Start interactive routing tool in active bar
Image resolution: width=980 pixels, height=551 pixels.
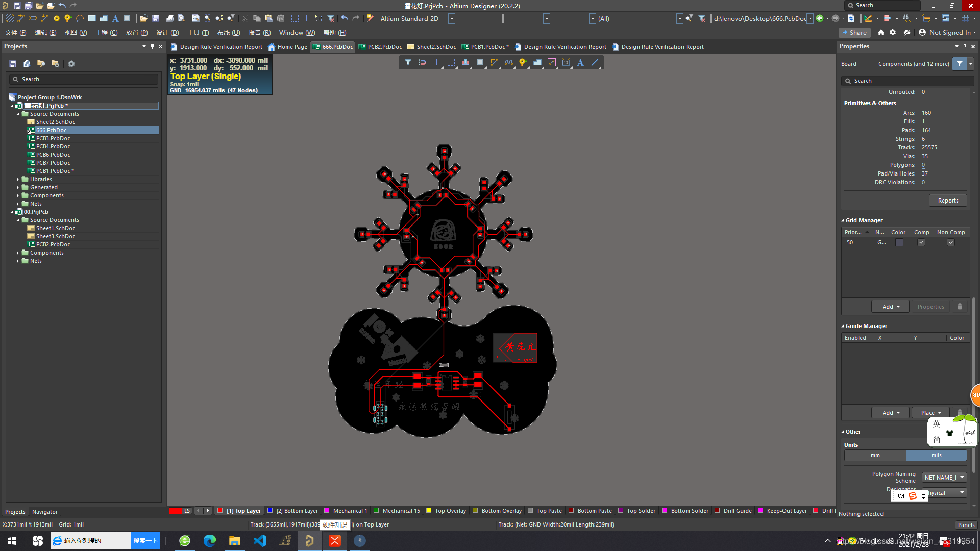[494, 62]
